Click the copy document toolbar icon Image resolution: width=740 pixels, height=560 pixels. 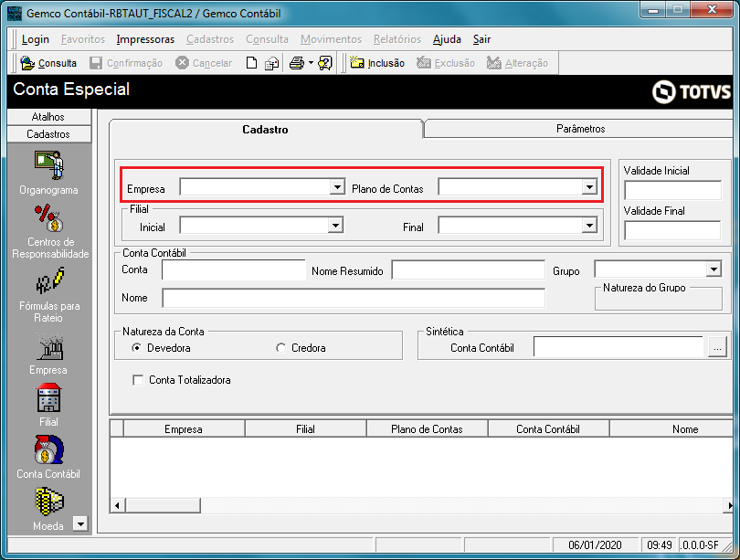tap(271, 63)
